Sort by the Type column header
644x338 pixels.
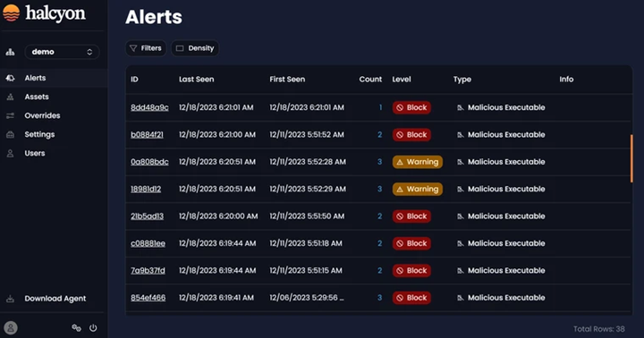click(x=462, y=80)
